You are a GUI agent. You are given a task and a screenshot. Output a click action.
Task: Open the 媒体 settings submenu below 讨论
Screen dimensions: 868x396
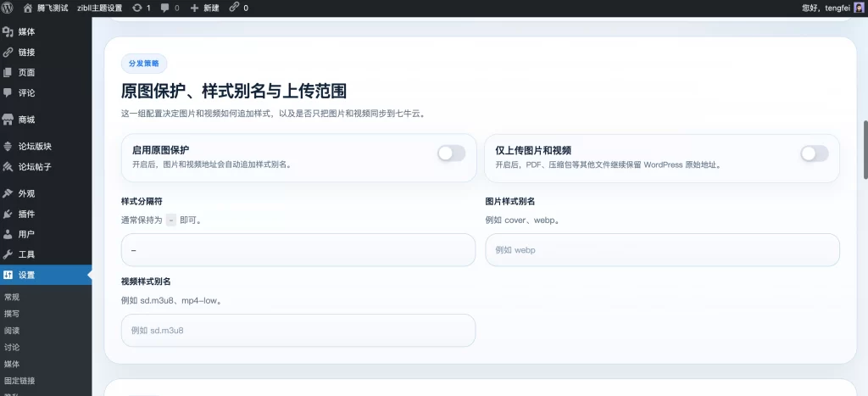12,364
